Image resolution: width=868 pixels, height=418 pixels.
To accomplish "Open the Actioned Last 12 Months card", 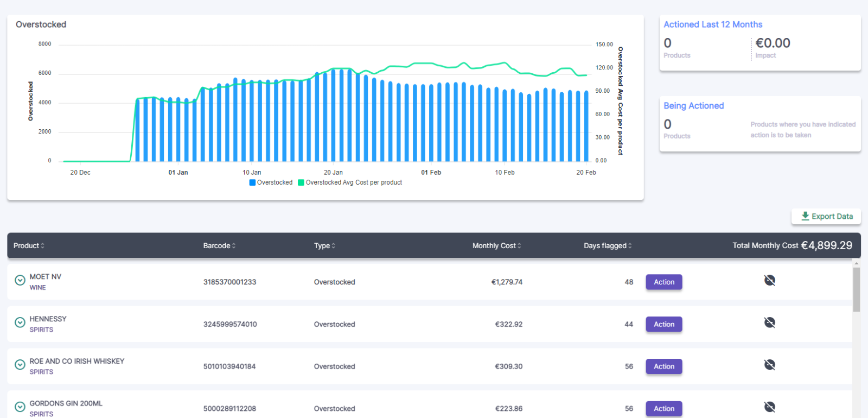I will point(713,24).
